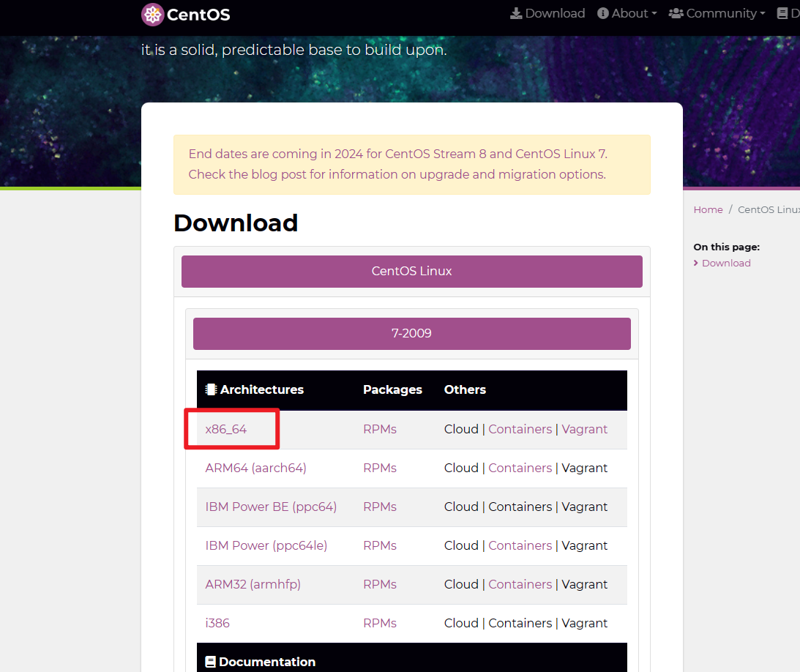Click Cloud text in the i386 row
The height and width of the screenshot is (672, 800).
coord(461,623)
